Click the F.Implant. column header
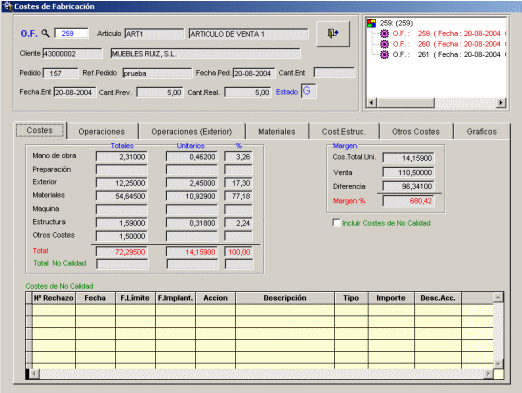522x393 pixels. pyautogui.click(x=175, y=298)
